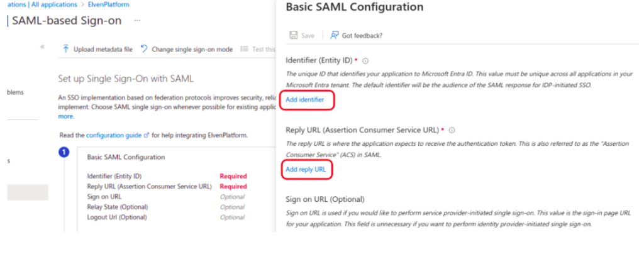The image size is (644, 259).
Task: Open the configuration guide link
Action: tap(114, 135)
